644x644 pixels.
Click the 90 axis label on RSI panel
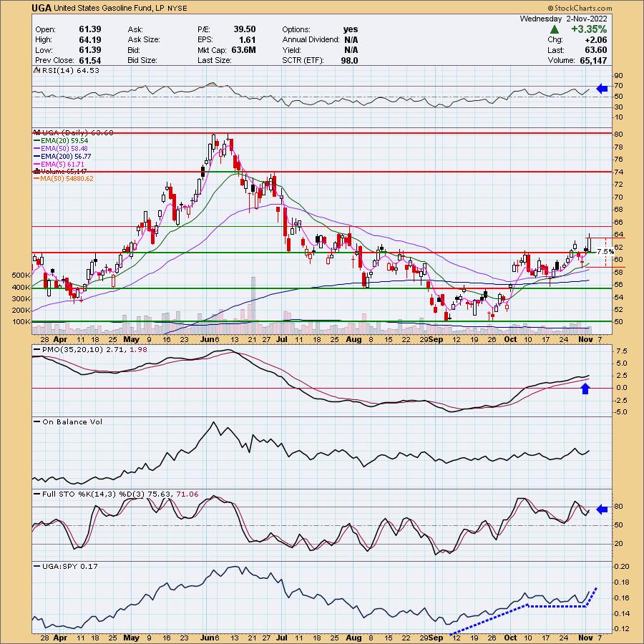618,76
